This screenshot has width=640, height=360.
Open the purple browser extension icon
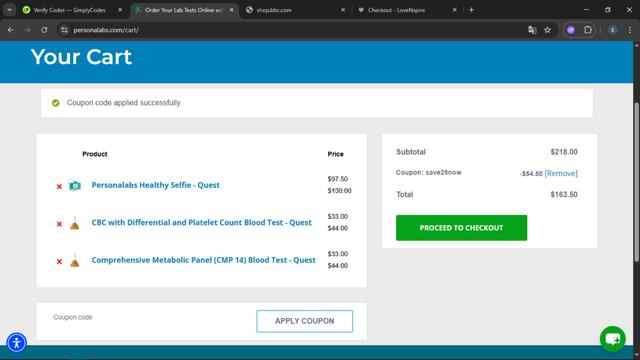[571, 30]
